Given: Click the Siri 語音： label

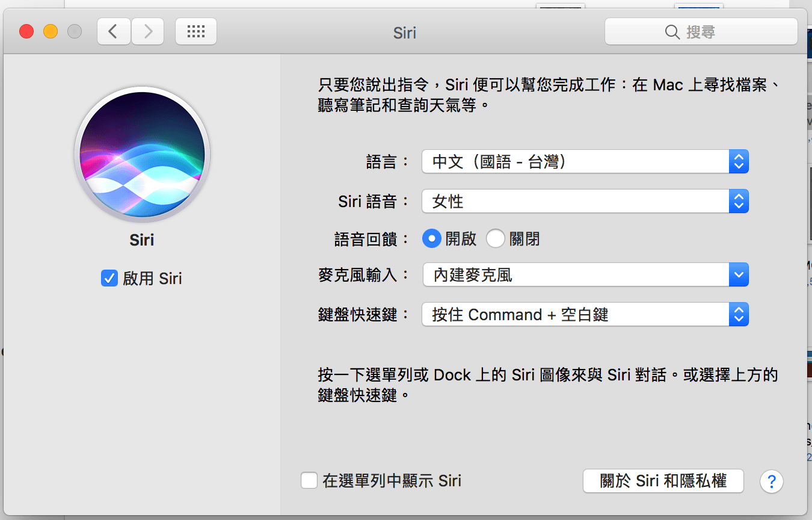Looking at the screenshot, I should [x=374, y=202].
